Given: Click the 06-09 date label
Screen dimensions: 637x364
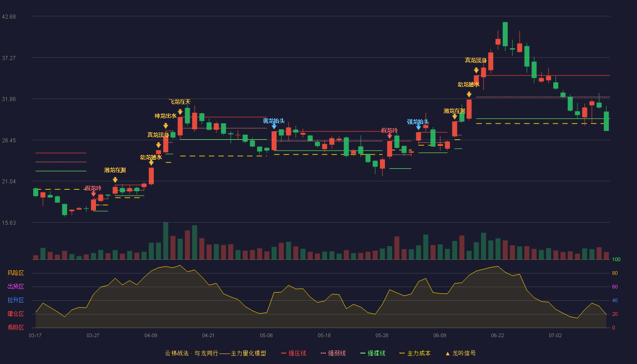Looking at the screenshot, I should click(440, 335).
